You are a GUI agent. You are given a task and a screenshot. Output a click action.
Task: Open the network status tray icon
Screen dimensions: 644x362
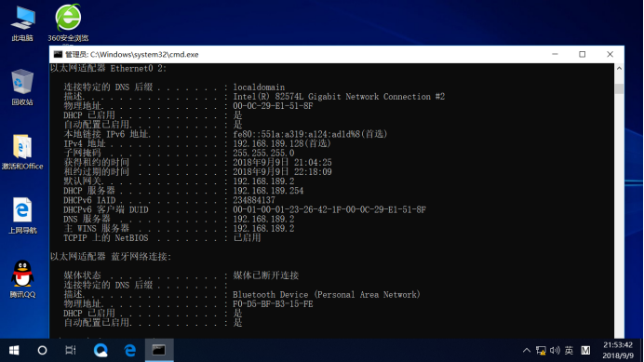pos(541,351)
